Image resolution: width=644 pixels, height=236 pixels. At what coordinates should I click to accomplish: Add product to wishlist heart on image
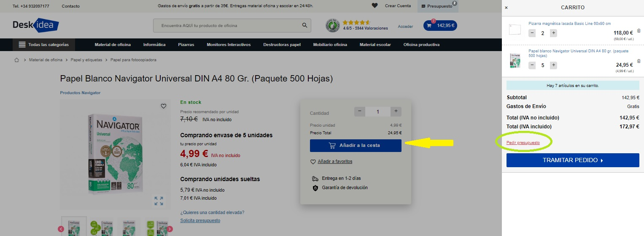click(164, 106)
